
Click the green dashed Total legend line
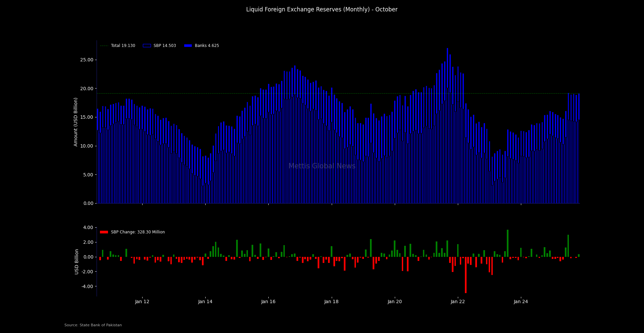(x=104, y=46)
